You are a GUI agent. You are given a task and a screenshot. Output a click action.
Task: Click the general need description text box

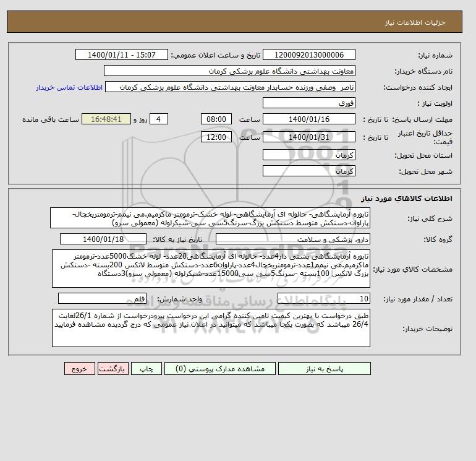(x=210, y=218)
